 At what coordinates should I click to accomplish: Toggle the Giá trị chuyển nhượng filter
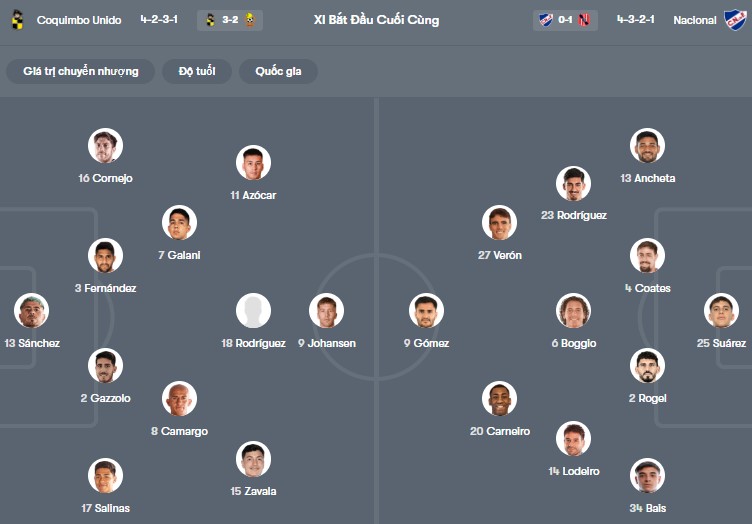[80, 71]
